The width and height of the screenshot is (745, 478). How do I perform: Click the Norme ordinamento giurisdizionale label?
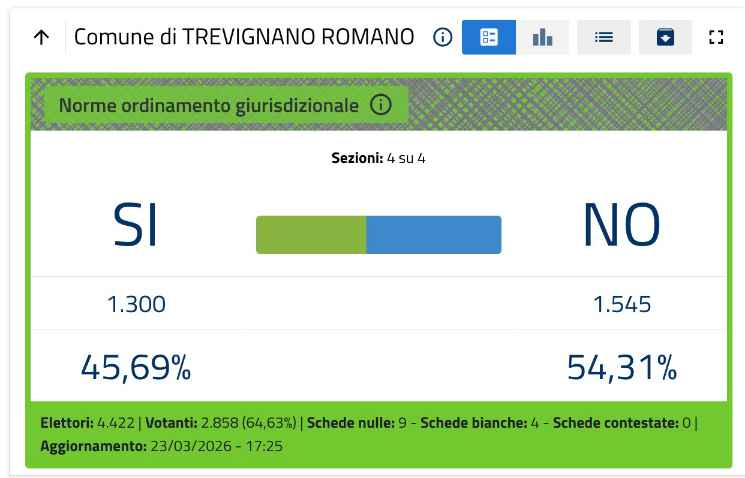point(208,104)
